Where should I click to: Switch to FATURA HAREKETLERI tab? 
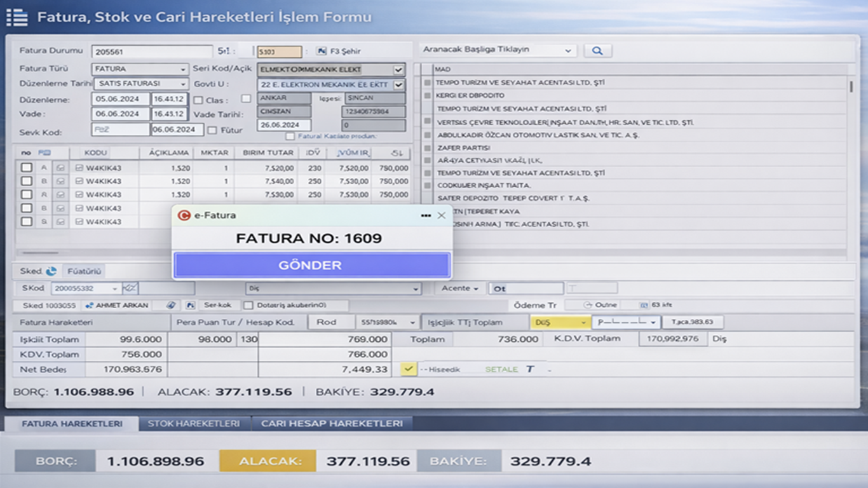(x=72, y=423)
